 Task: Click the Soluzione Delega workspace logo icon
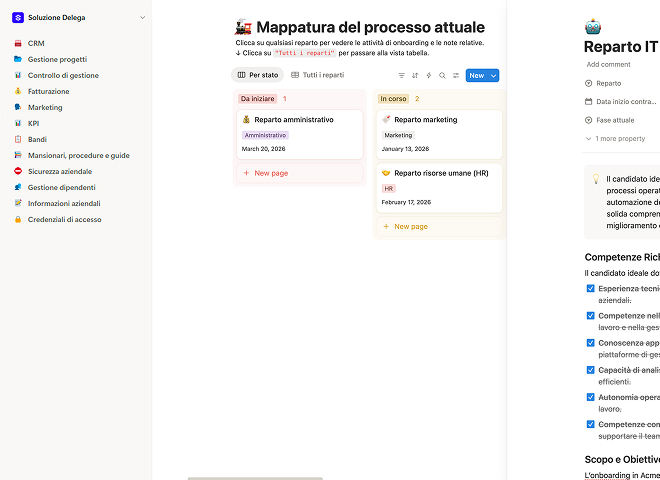(x=18, y=18)
